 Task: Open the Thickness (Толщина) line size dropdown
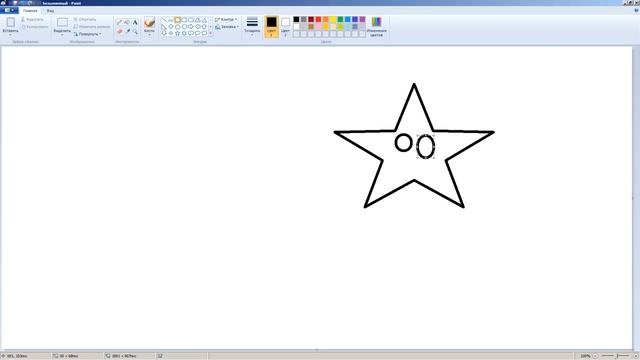pyautogui.click(x=252, y=27)
